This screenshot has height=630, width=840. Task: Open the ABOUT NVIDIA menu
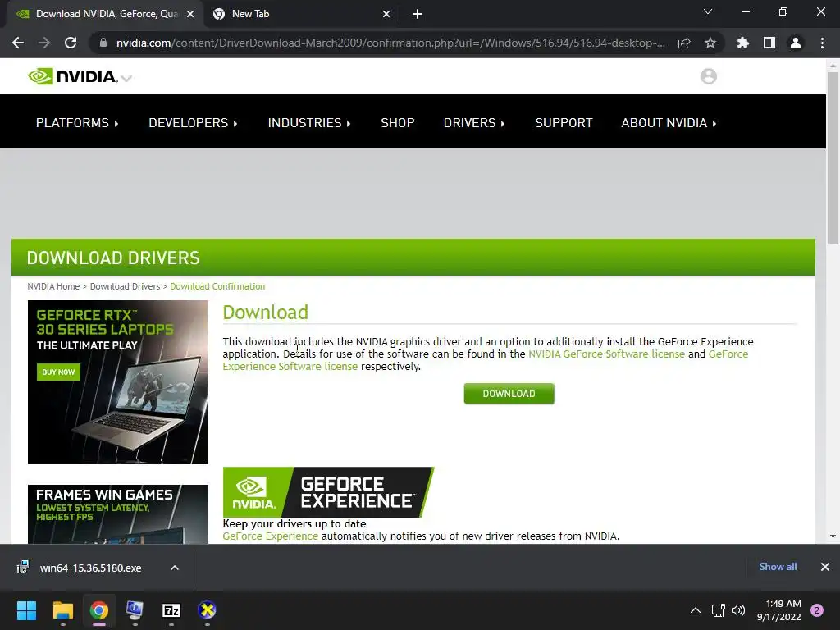pos(669,123)
